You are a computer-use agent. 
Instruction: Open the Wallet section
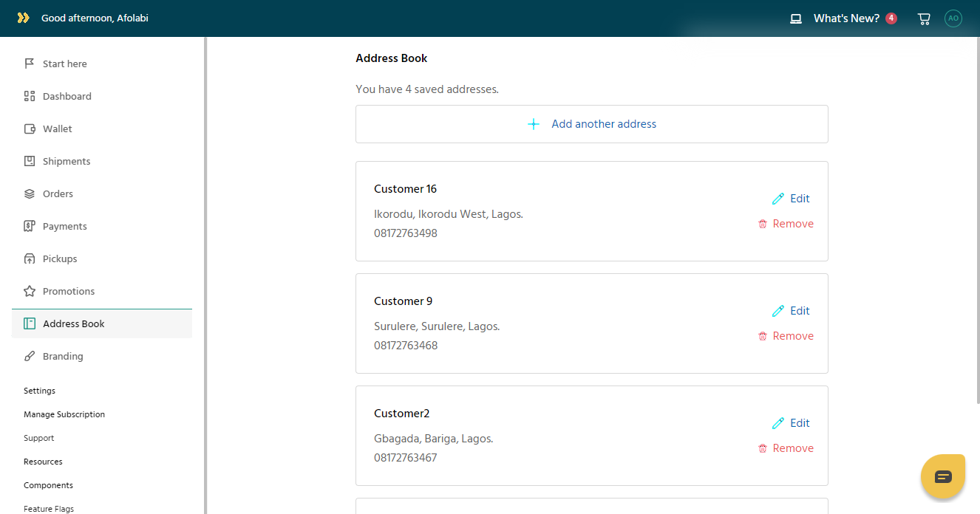click(102, 128)
